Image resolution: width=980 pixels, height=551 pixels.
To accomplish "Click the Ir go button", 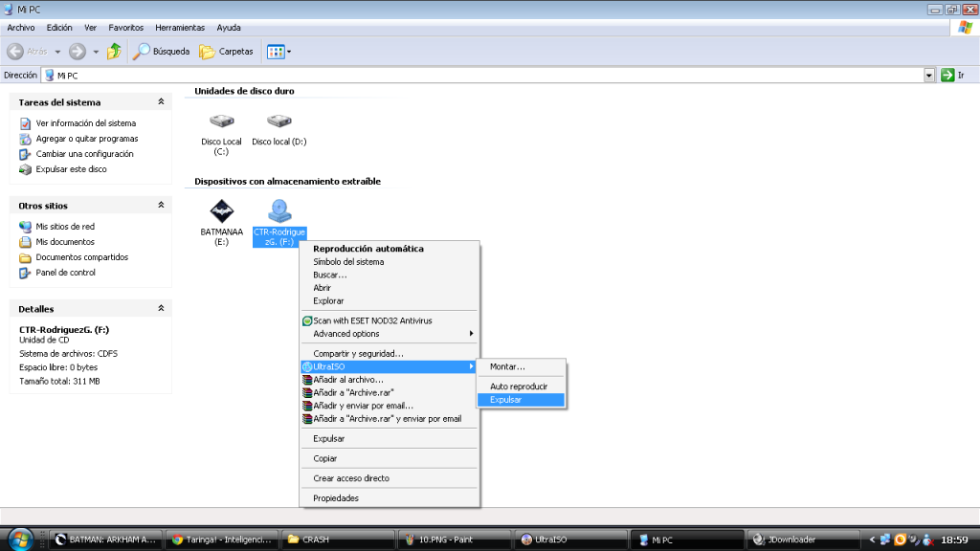I will (x=953, y=75).
